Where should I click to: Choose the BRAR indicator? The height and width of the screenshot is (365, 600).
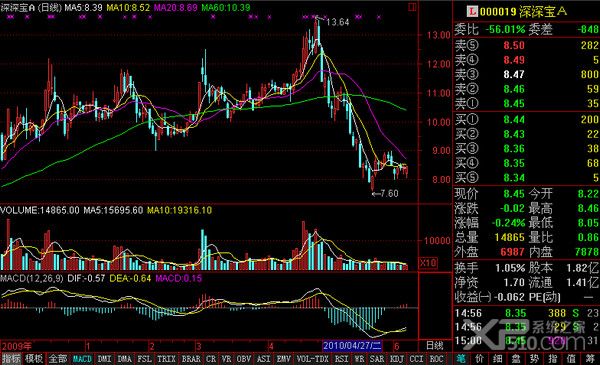click(191, 359)
